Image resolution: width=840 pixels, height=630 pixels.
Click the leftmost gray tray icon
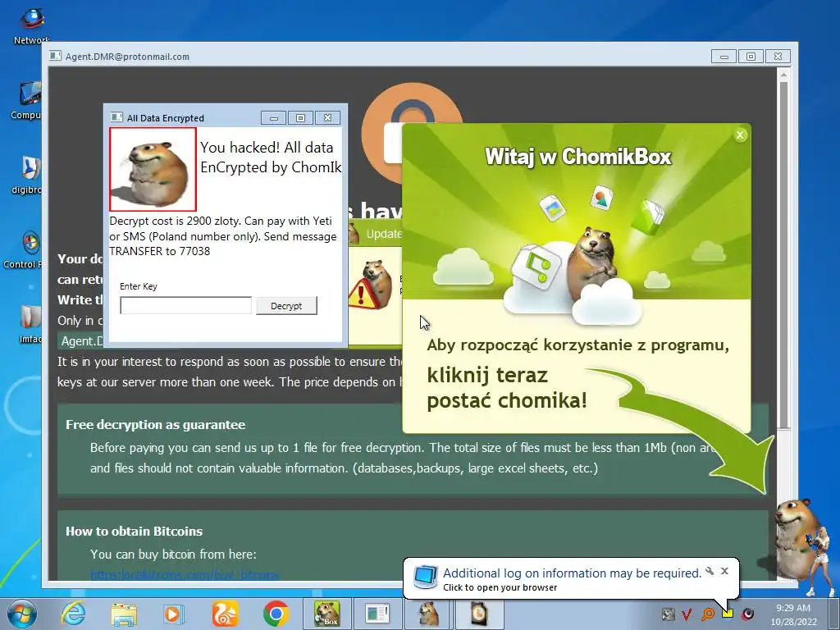[668, 614]
